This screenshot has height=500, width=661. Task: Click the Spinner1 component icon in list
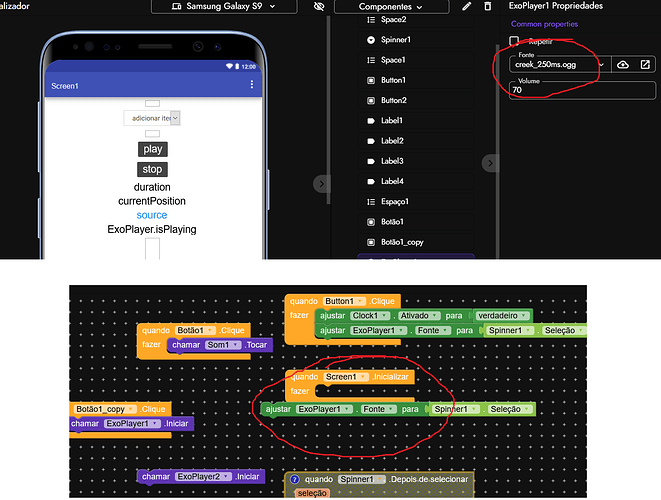click(371, 40)
